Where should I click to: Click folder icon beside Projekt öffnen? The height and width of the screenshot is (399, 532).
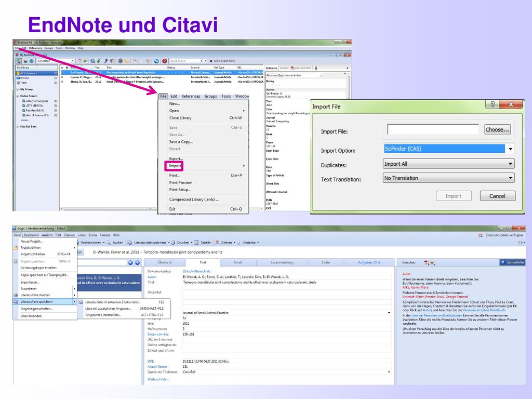(x=15, y=248)
